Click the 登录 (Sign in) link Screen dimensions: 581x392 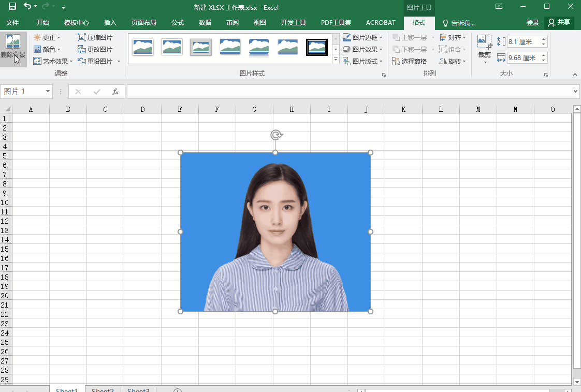point(533,23)
